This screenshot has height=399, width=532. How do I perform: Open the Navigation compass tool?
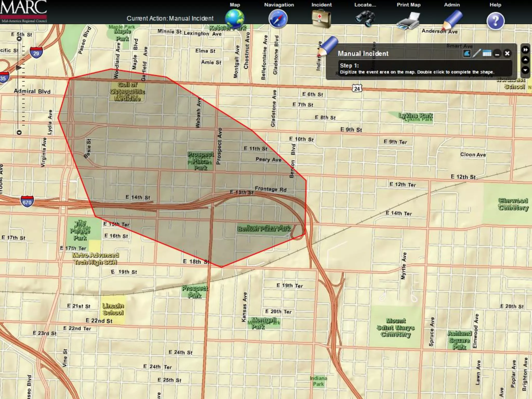278,19
